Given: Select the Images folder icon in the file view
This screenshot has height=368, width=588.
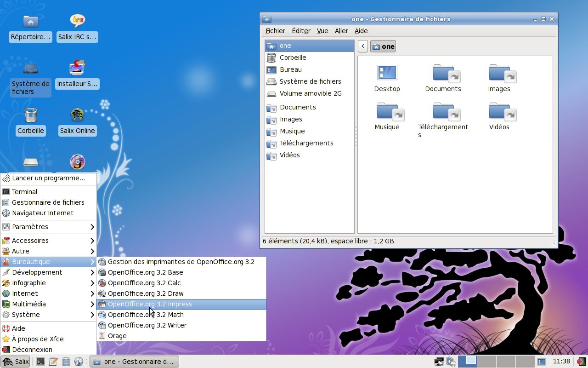Looking at the screenshot, I should 502,73.
